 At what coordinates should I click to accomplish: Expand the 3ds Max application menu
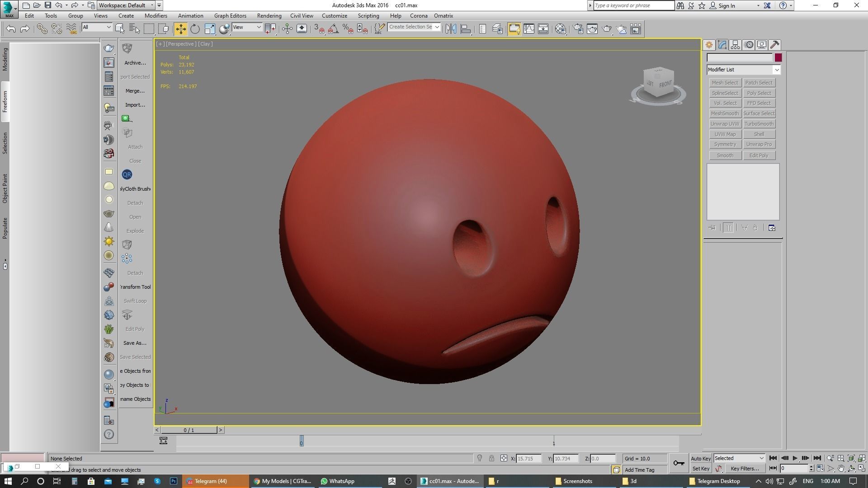click(9, 9)
